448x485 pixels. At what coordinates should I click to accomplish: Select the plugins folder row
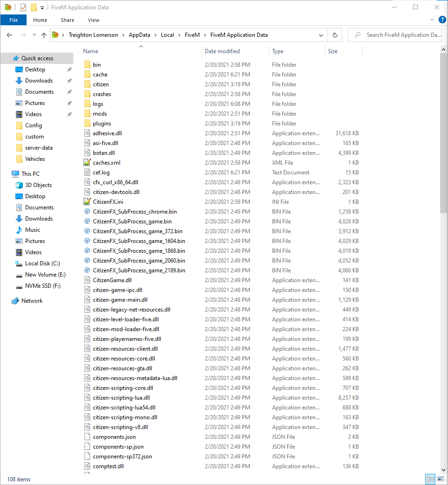click(221, 124)
